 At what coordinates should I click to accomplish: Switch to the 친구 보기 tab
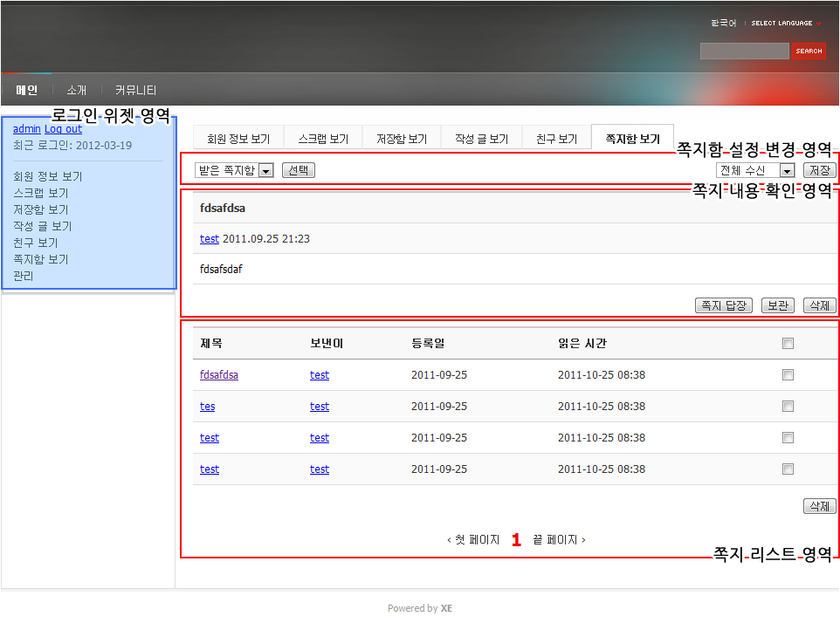point(556,139)
